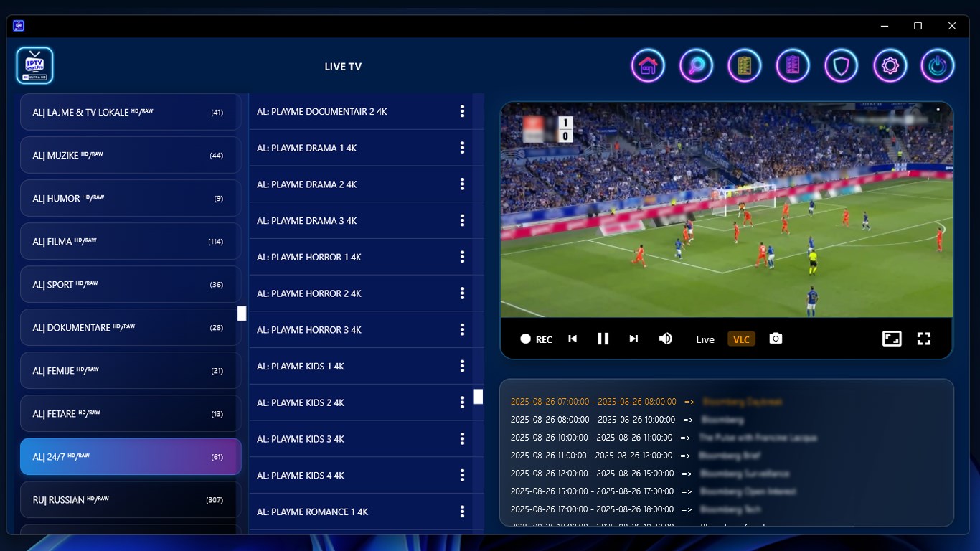The width and height of the screenshot is (980, 551).
Task: Select the ALJ SPORT category
Action: pyautogui.click(x=131, y=284)
